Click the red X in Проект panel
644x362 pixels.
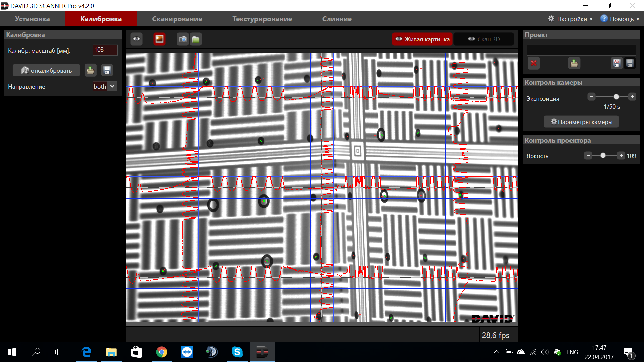click(x=533, y=63)
